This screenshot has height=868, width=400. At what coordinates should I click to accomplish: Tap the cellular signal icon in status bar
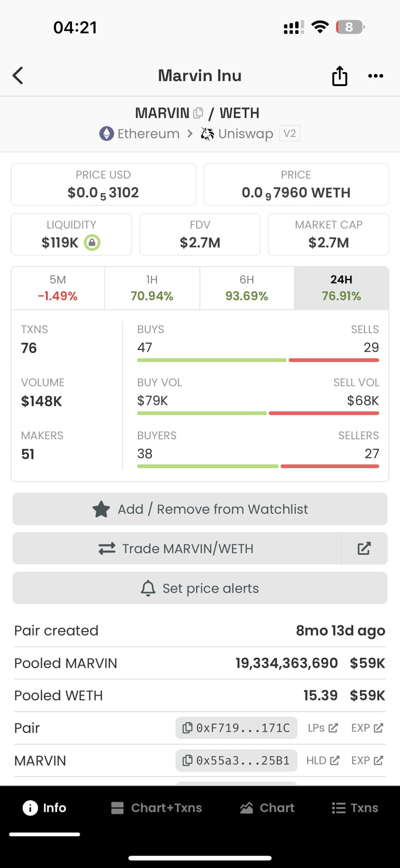point(294,28)
